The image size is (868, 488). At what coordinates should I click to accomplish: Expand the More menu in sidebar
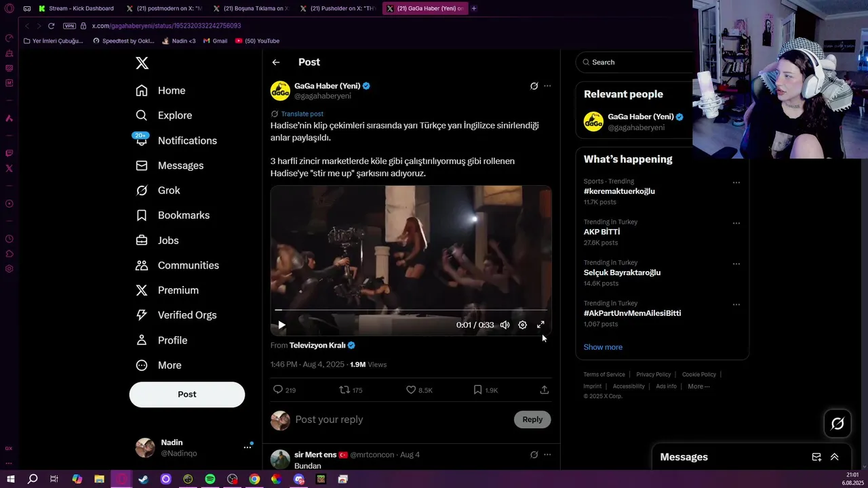click(x=159, y=365)
